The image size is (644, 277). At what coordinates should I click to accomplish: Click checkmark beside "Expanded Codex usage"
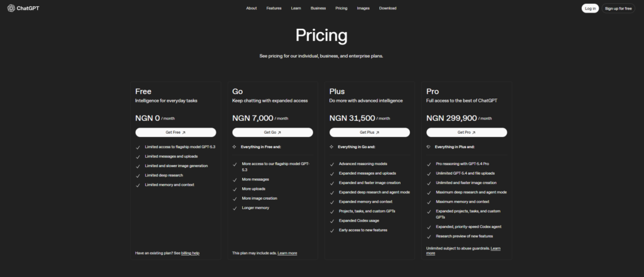click(331, 220)
